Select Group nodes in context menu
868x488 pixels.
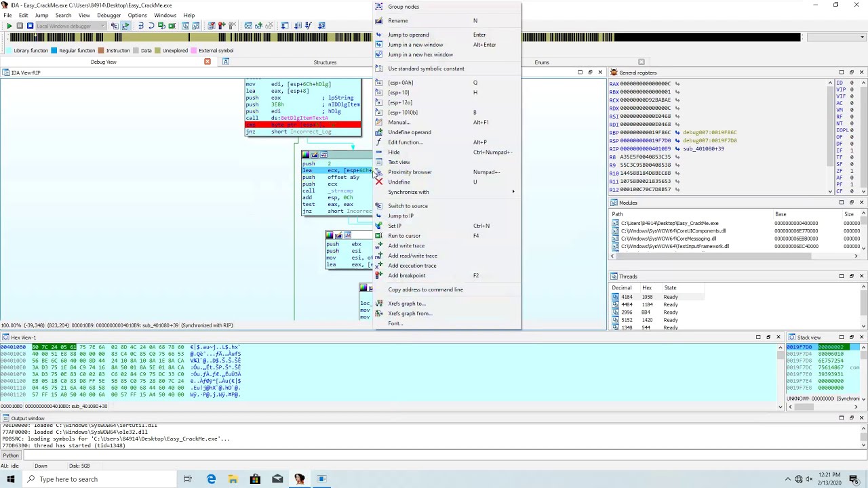[448, 7]
